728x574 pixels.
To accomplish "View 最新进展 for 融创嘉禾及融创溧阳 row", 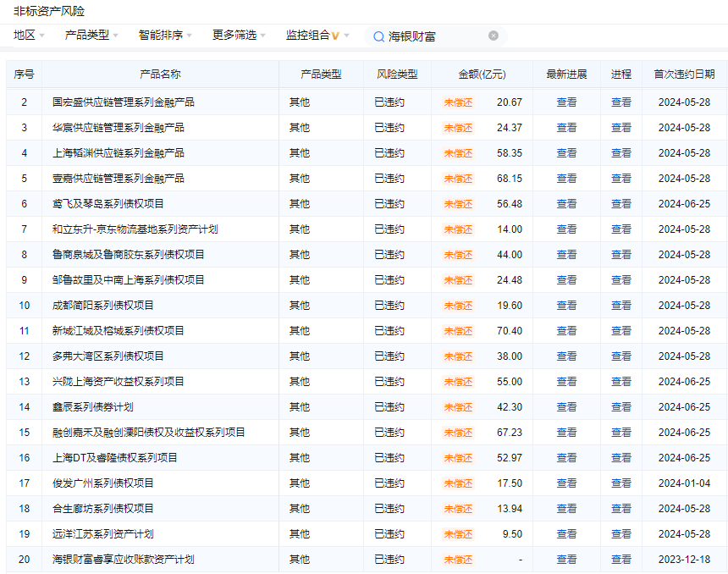I will 566,433.
